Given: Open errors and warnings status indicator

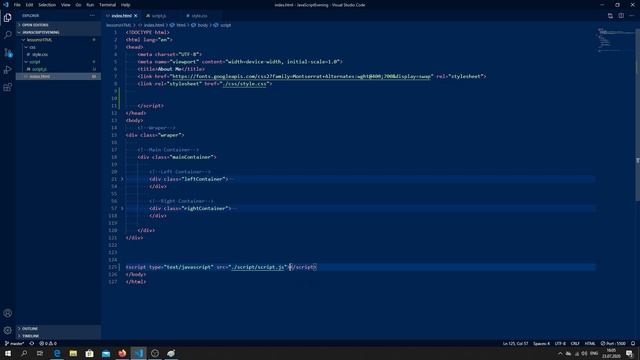Looking at the screenshot, I should click(48, 343).
